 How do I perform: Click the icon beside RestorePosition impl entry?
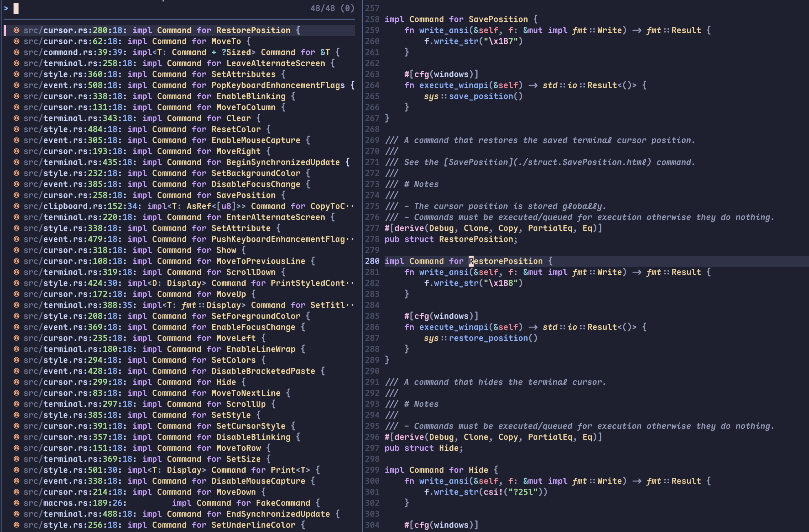[16, 30]
